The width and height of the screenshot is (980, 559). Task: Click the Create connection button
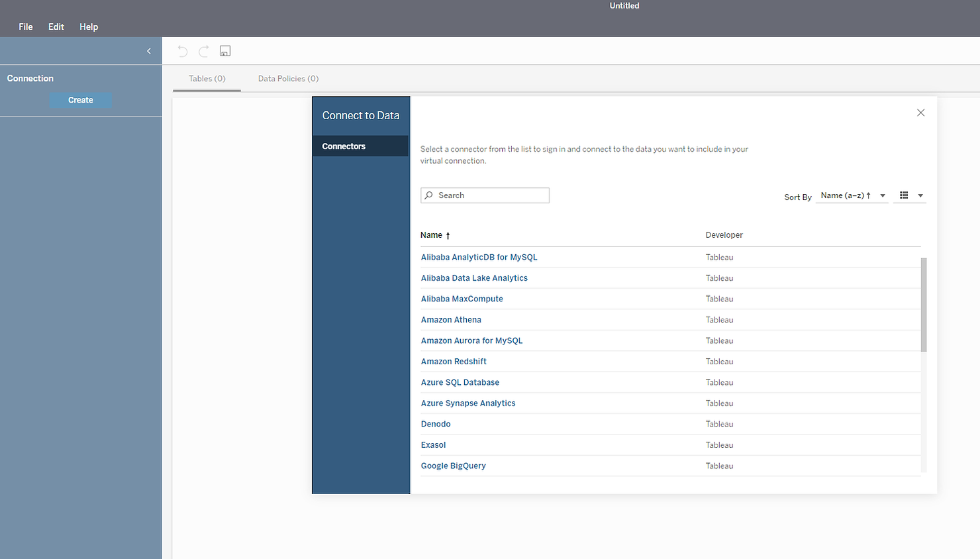coord(81,100)
